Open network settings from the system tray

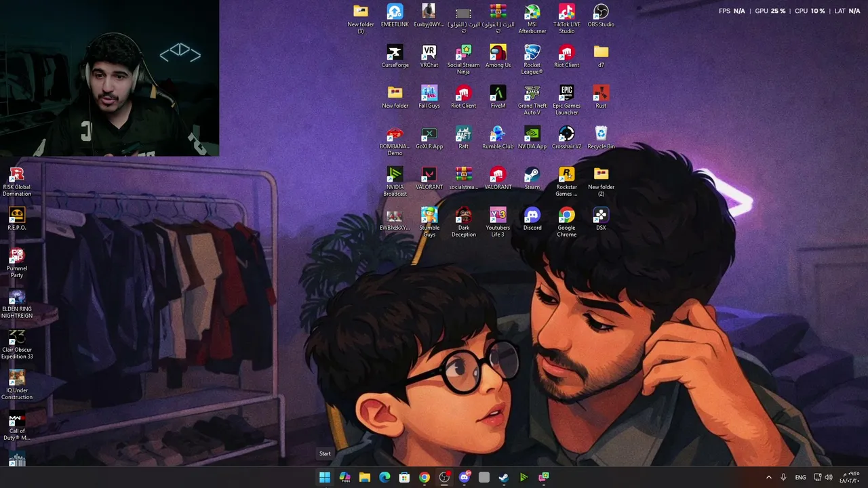click(817, 477)
